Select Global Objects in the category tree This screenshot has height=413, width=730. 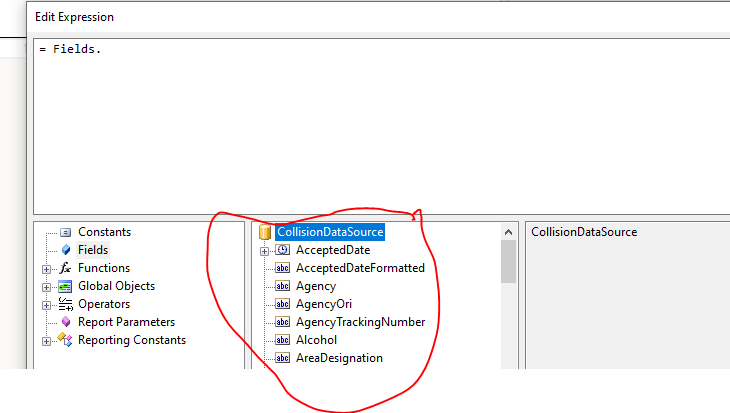116,286
